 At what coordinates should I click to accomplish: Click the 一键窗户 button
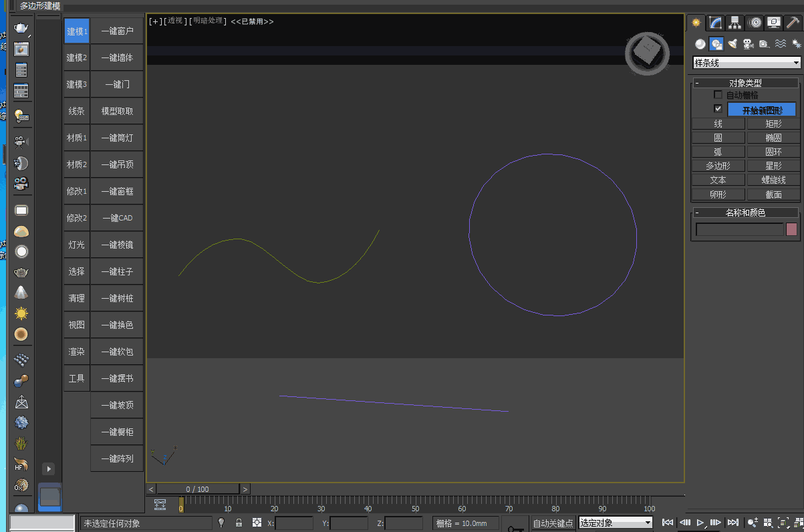tap(117, 31)
